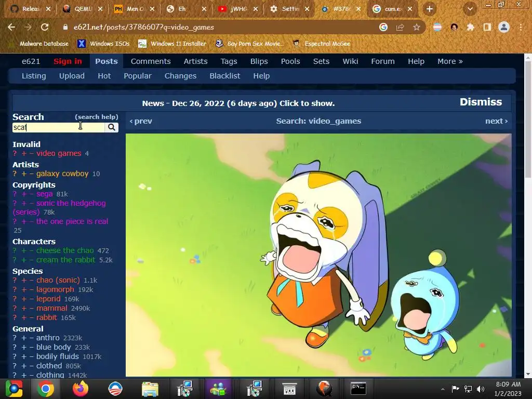
Task: Open the Wiki menu item
Action: (x=350, y=61)
